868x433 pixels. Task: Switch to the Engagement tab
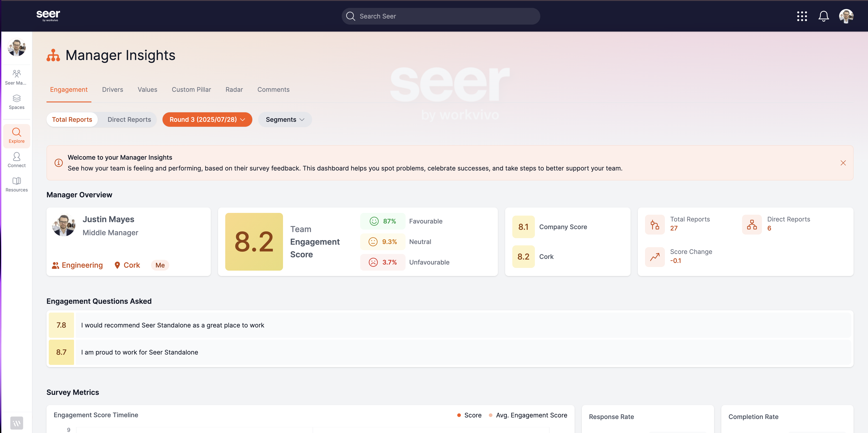pyautogui.click(x=69, y=90)
